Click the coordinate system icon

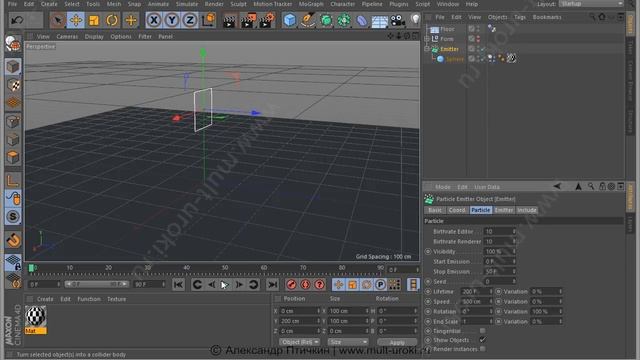(209, 20)
